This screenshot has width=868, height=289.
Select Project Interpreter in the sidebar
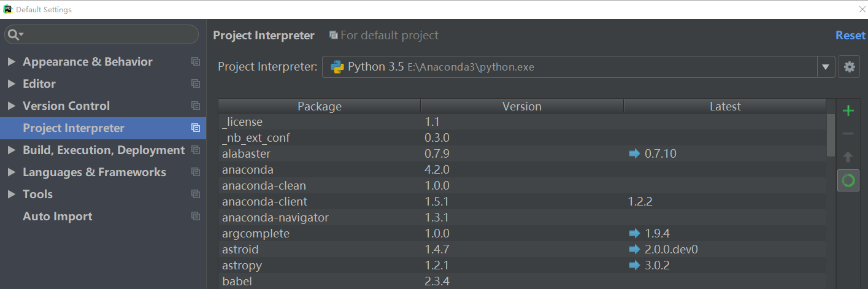click(x=103, y=128)
